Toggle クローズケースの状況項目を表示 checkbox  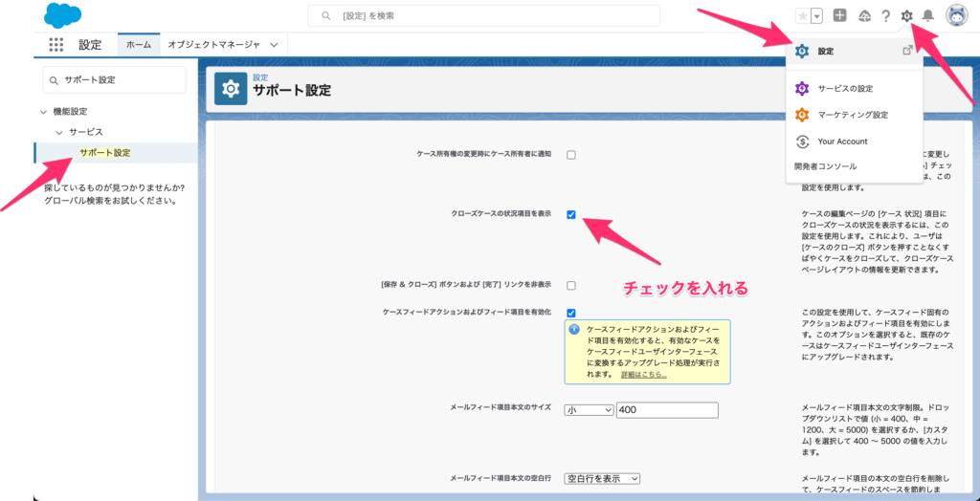(571, 215)
